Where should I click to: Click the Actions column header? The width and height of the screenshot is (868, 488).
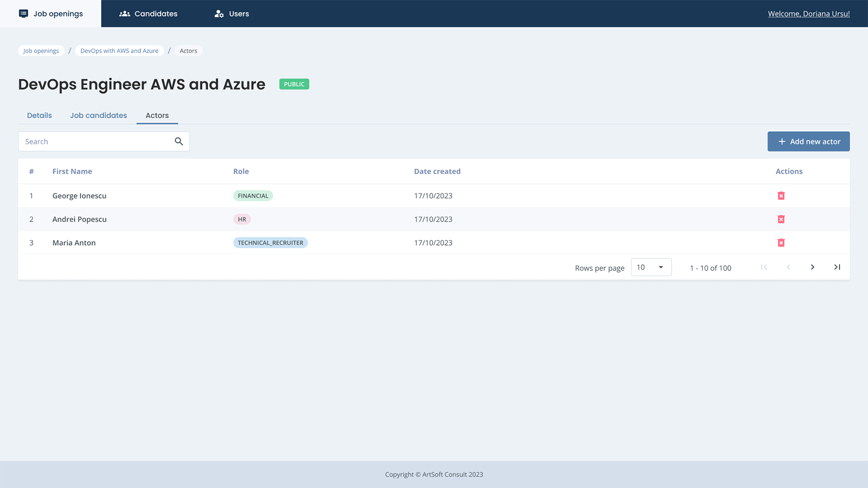click(789, 171)
